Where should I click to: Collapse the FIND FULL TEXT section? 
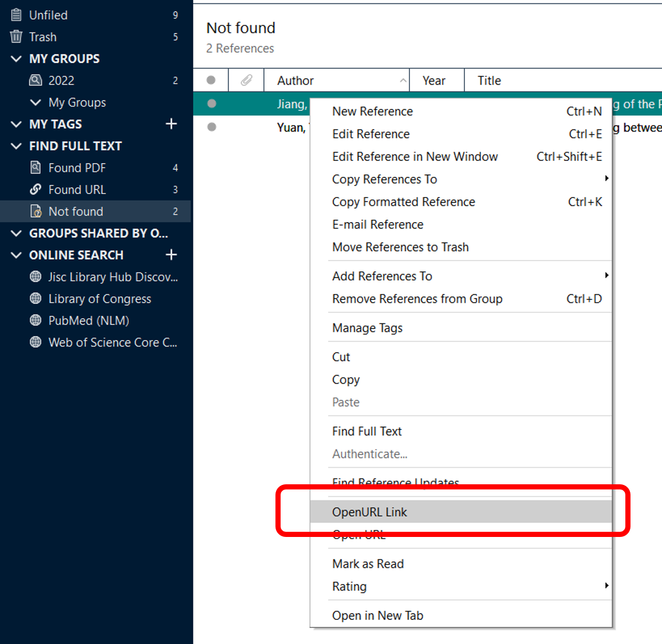point(16,146)
